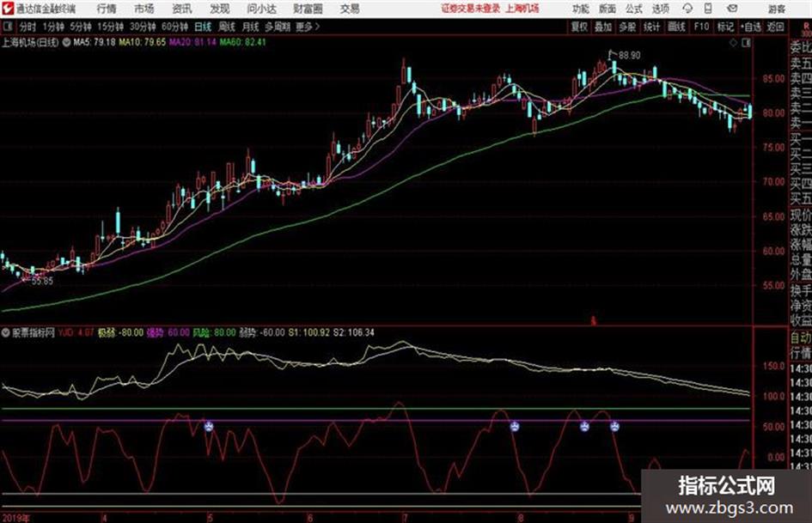812x523 pixels.
Task: Open the mail envelope icon
Action: 732,9
